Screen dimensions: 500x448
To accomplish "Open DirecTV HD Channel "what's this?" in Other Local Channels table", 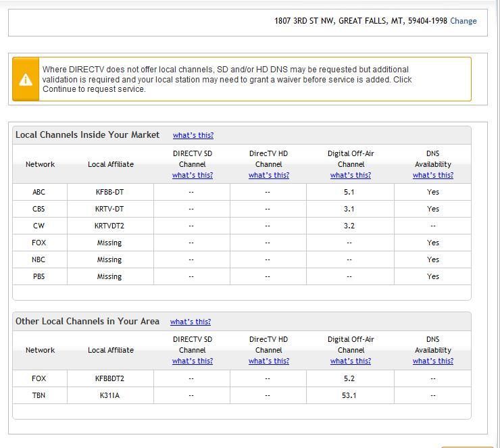I will pyautogui.click(x=269, y=361).
